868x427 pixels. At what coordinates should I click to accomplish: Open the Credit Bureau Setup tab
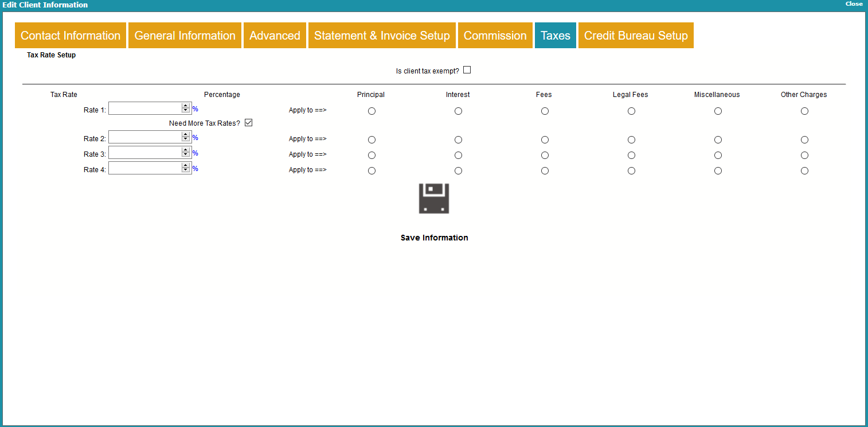tap(636, 36)
